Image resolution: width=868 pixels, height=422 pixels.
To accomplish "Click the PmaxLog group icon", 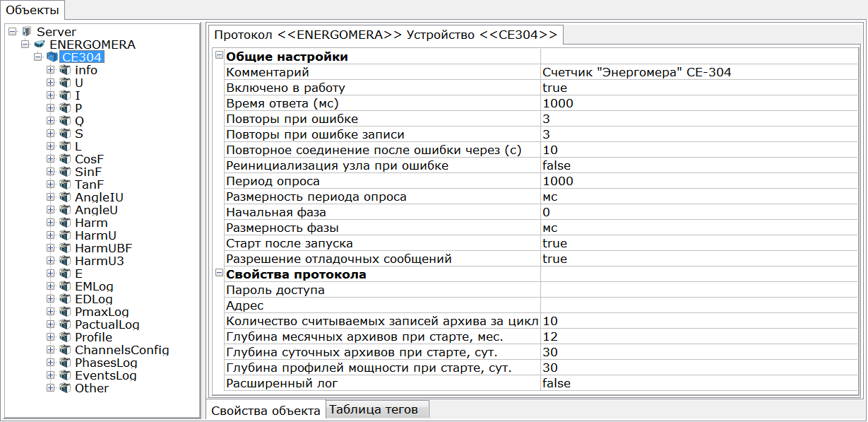I will 65,312.
